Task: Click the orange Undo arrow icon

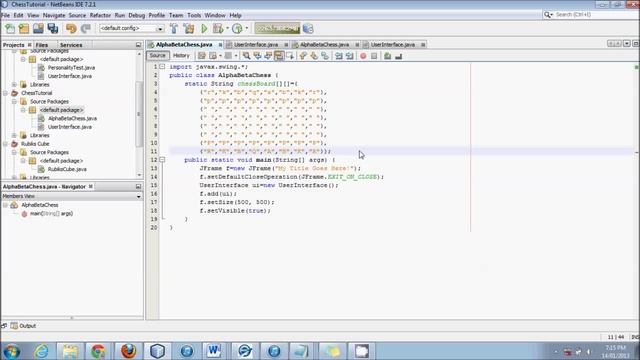Action: pos(71,29)
